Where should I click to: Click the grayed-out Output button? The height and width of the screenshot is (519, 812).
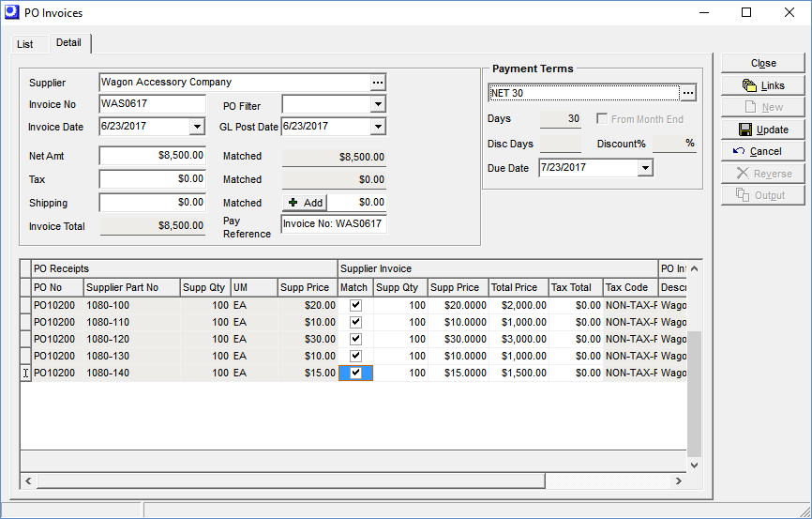[x=763, y=195]
